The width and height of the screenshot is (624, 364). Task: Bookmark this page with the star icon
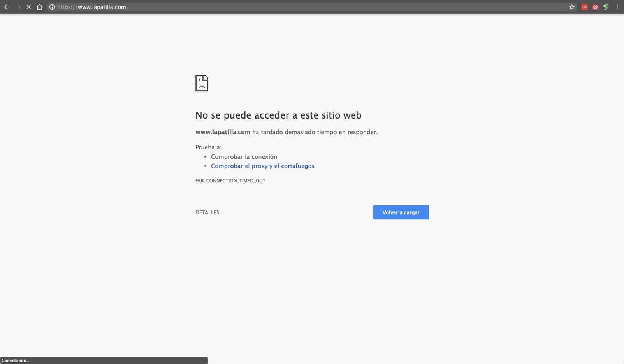pos(572,7)
